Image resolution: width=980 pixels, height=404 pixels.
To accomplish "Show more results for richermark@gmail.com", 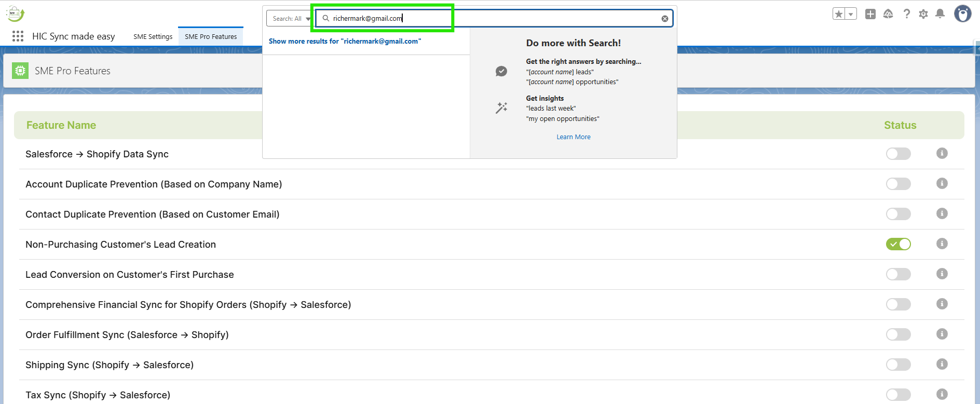I will (345, 41).
